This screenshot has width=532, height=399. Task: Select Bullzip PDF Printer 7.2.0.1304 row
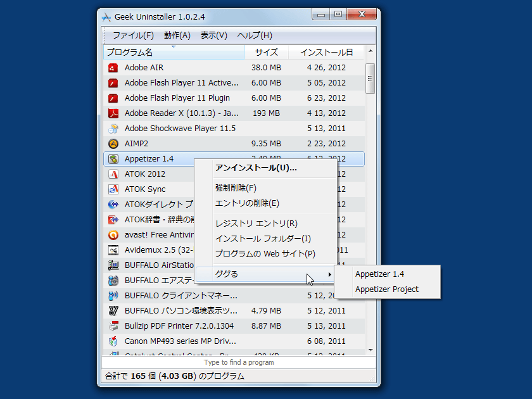pos(234,326)
